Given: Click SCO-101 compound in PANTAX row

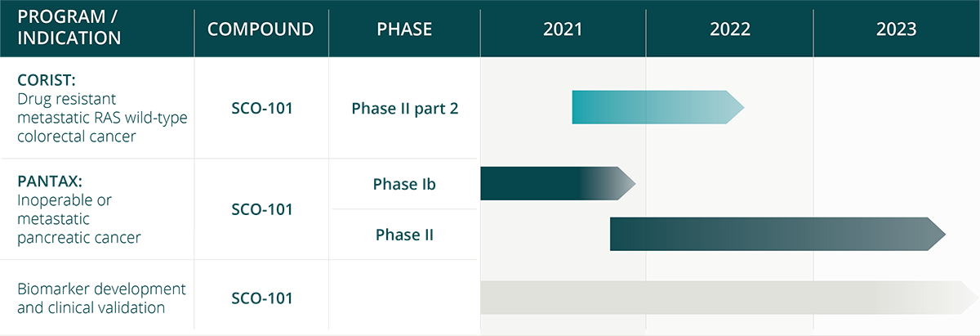Looking at the screenshot, I should 261,209.
